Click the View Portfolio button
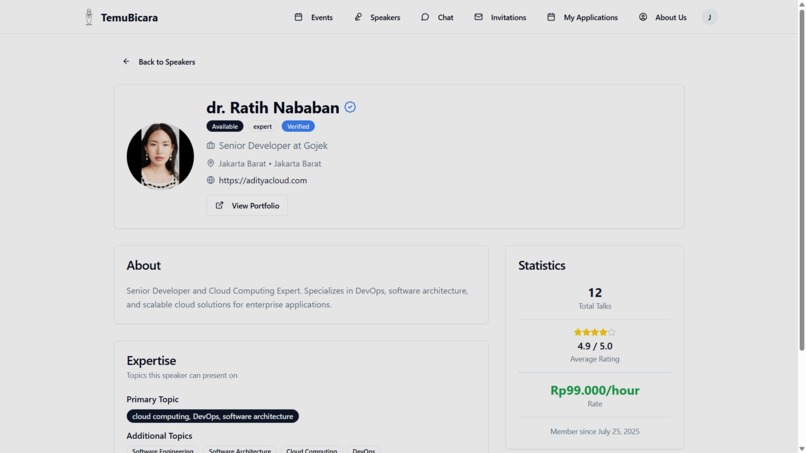 (x=247, y=205)
